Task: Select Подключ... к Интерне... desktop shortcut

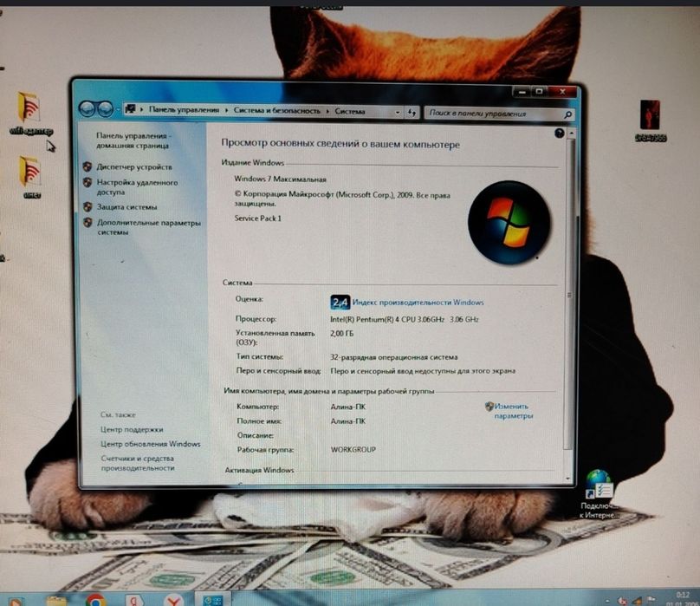Action: pyautogui.click(x=599, y=494)
